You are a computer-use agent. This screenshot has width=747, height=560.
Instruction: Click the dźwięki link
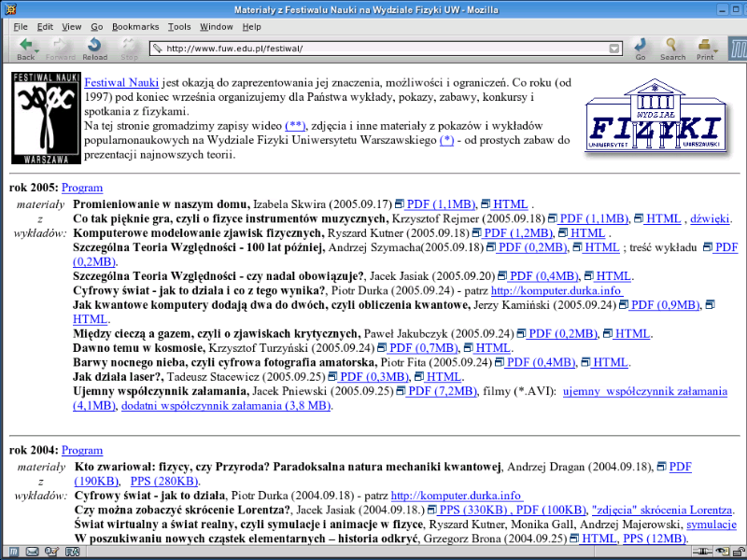pyautogui.click(x=709, y=218)
